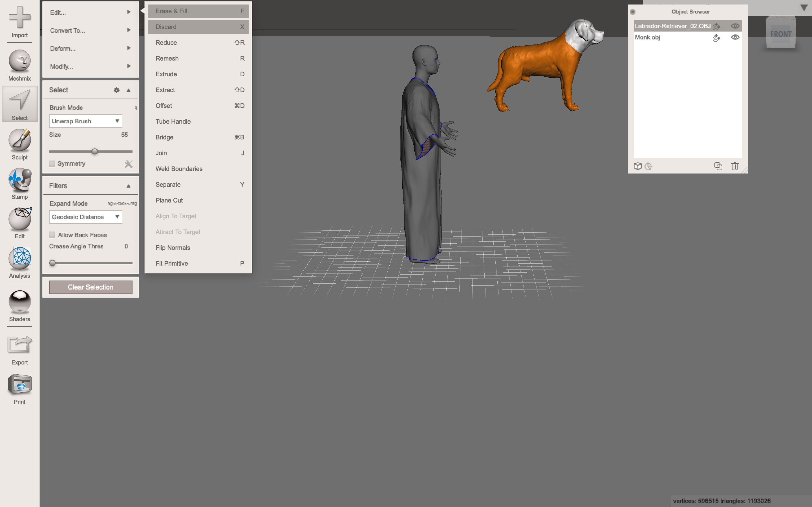The width and height of the screenshot is (812, 507).
Task: Open the Select panel settings gear
Action: point(116,90)
